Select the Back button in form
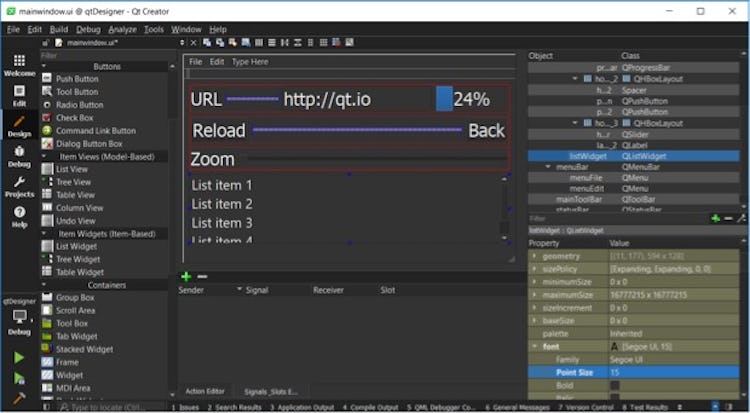The width and height of the screenshot is (750, 413). tap(486, 131)
